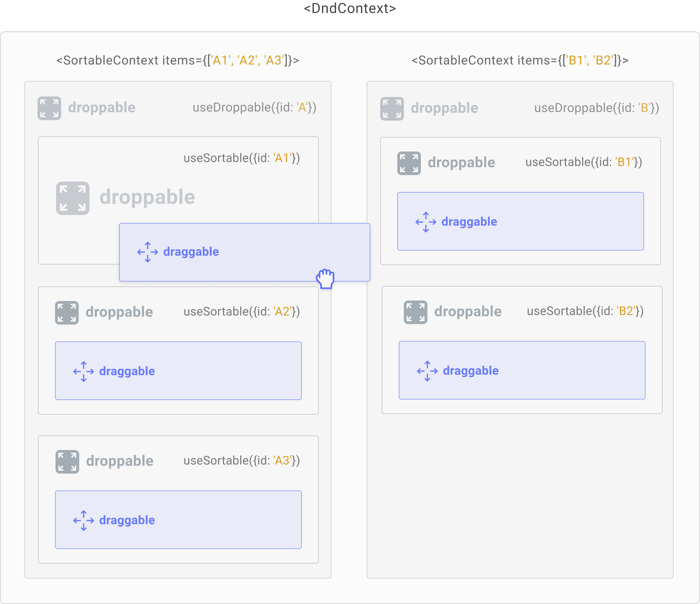The width and height of the screenshot is (700, 604).
Task: Click the 'droppable' label in container A header
Action: (x=102, y=108)
